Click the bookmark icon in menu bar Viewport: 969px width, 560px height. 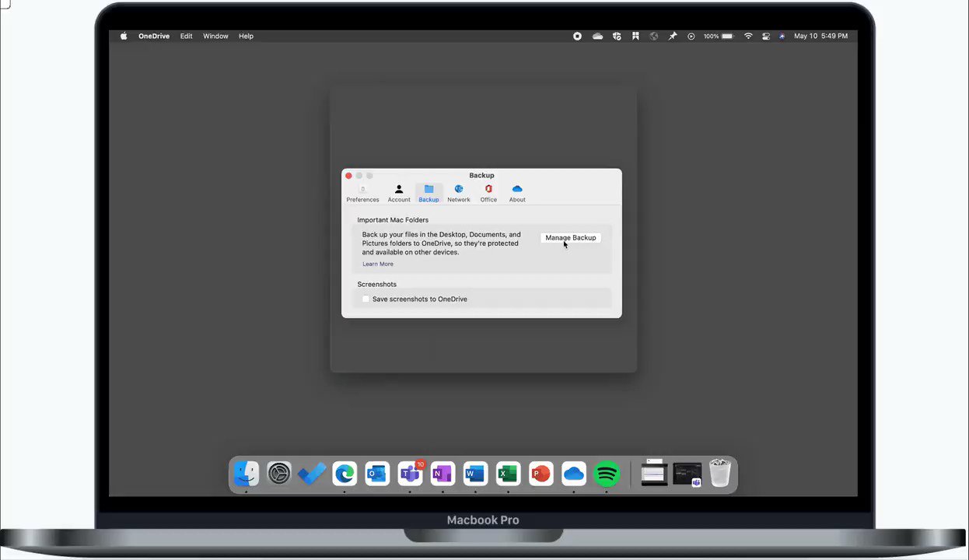click(x=635, y=36)
